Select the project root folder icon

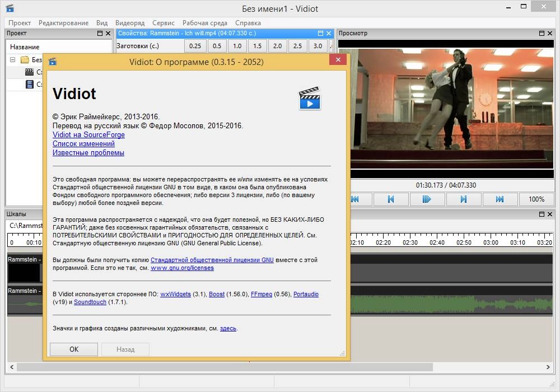pos(25,59)
